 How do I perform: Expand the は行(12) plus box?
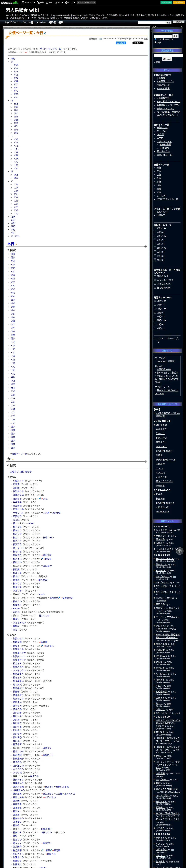pyautogui.click(x=155, y=248)
